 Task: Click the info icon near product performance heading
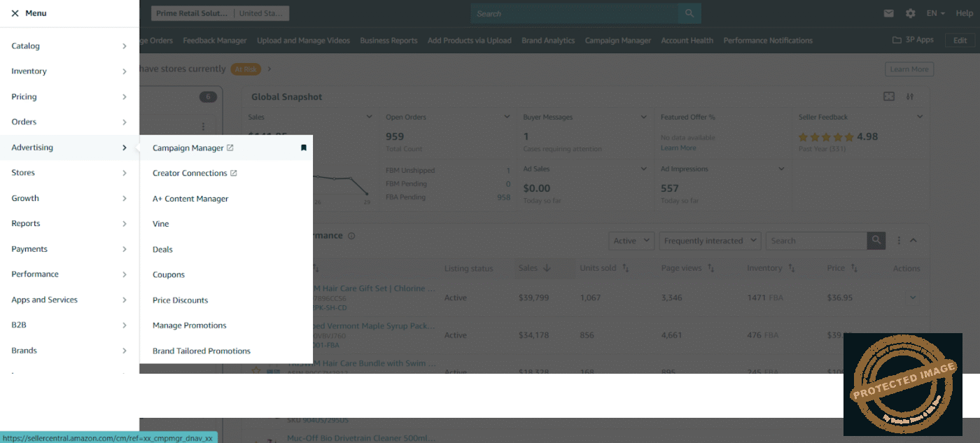click(351, 236)
